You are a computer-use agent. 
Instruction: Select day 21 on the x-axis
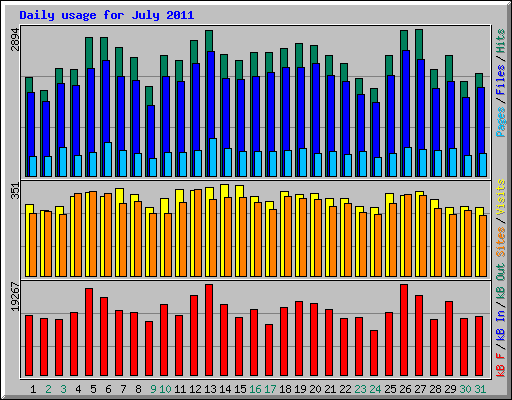click(x=330, y=389)
